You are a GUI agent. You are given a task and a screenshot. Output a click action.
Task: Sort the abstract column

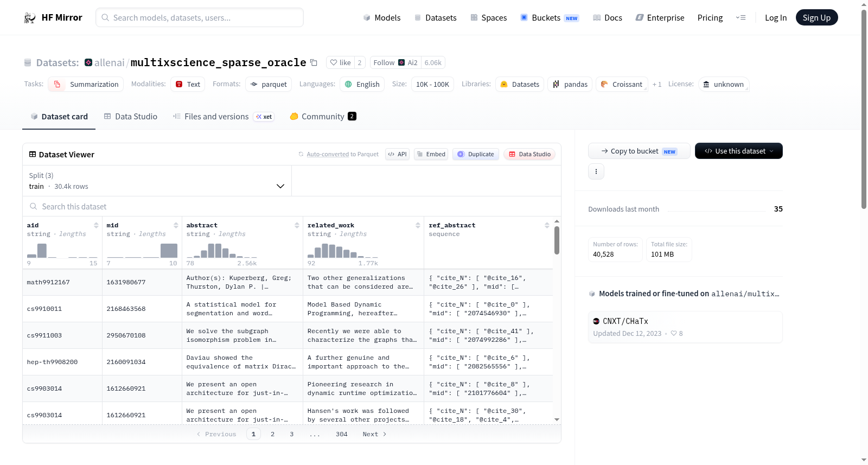pos(297,225)
